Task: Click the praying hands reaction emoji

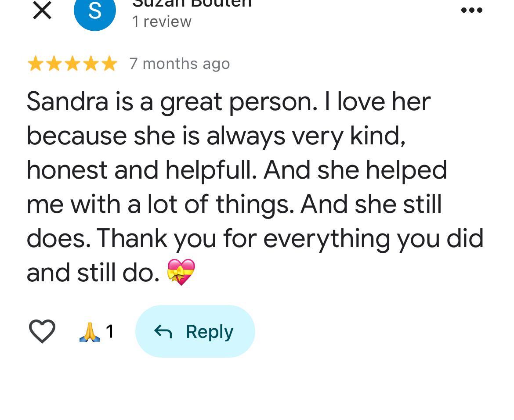Action: tap(89, 331)
